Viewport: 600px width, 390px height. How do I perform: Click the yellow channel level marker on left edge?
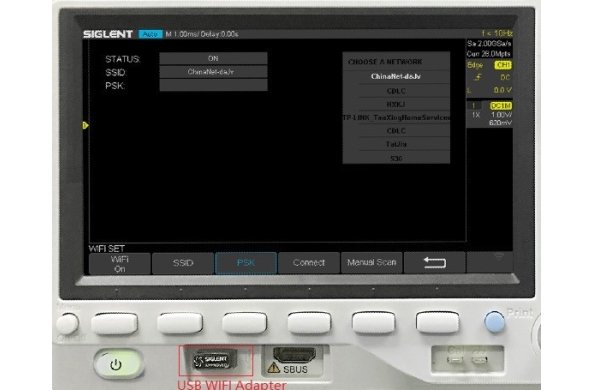[86, 125]
